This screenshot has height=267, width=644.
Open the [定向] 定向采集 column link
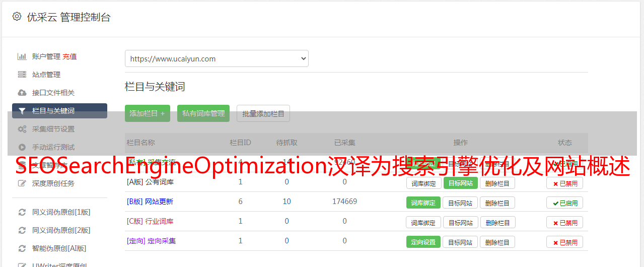[x=151, y=241]
